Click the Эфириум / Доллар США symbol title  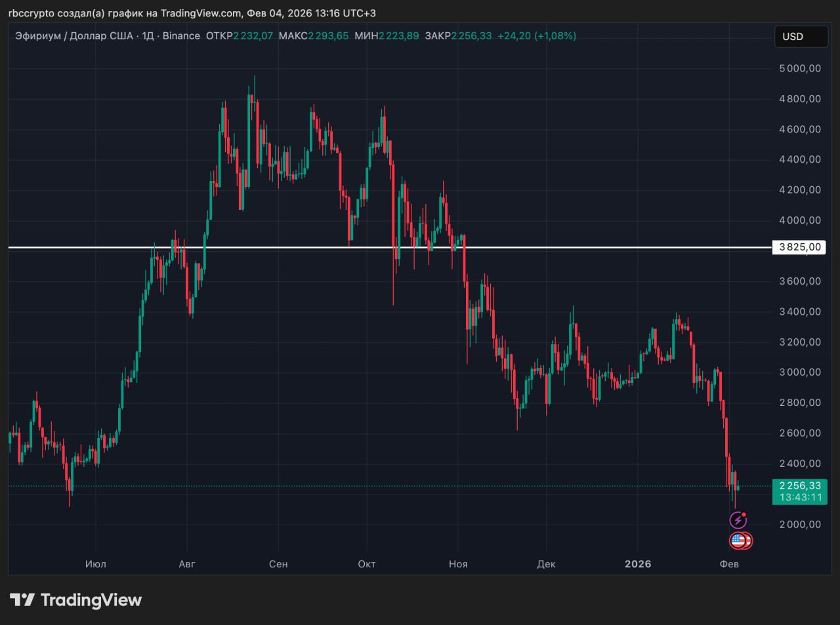point(73,36)
